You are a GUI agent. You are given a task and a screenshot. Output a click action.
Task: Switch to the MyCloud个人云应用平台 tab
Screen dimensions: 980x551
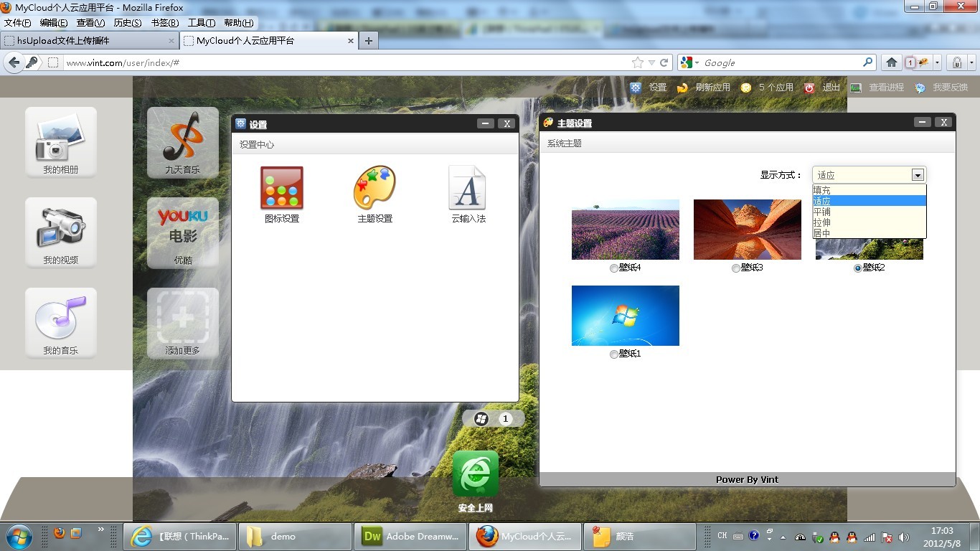coord(269,41)
